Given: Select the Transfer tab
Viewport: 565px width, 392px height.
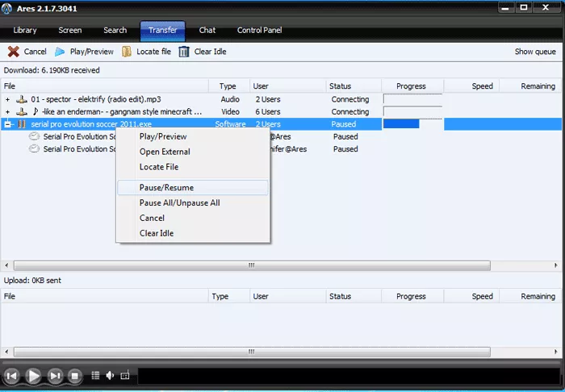Looking at the screenshot, I should 163,30.
